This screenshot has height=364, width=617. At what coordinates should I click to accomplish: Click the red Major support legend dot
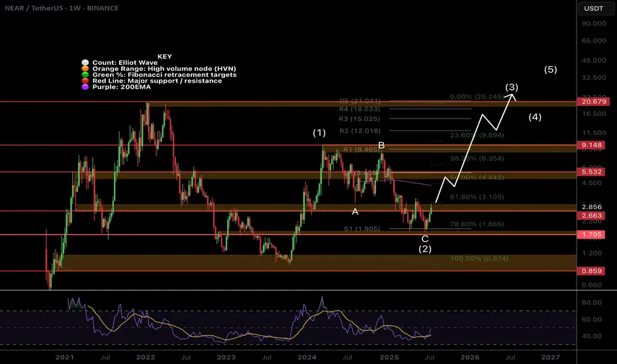(85, 81)
